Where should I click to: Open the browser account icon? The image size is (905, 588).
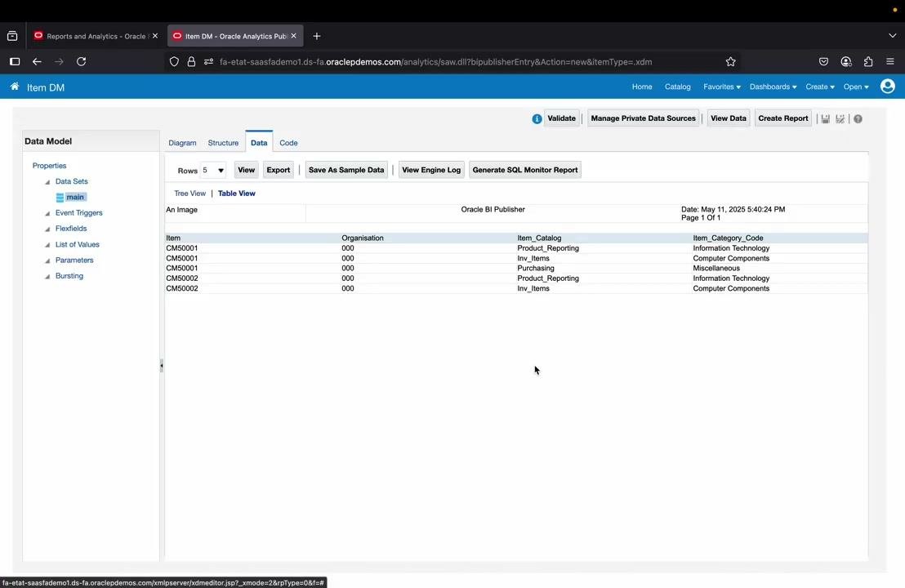pos(846,62)
